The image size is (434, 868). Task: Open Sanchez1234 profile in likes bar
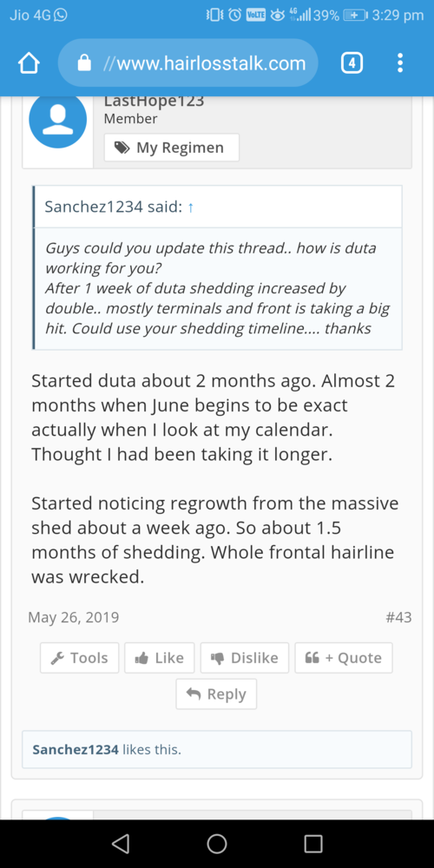click(x=76, y=750)
